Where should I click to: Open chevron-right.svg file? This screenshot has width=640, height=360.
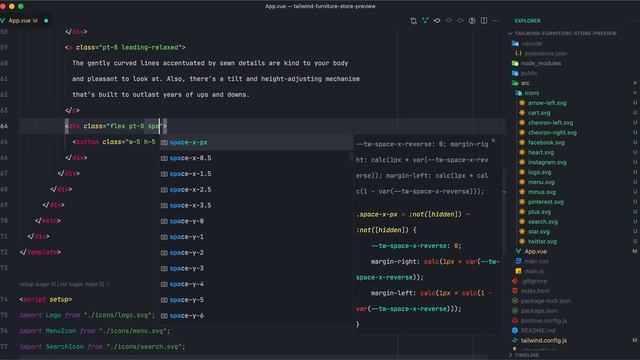point(552,133)
